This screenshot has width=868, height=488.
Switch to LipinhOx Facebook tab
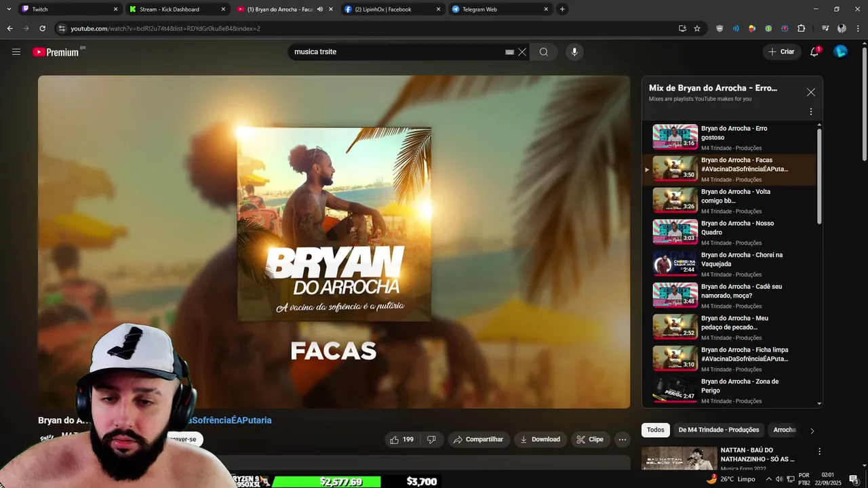tap(391, 9)
